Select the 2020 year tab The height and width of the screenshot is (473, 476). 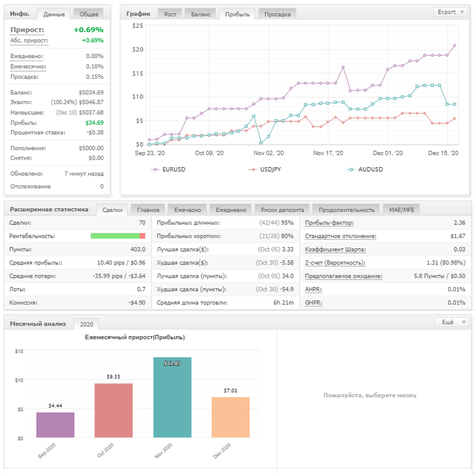pos(86,324)
